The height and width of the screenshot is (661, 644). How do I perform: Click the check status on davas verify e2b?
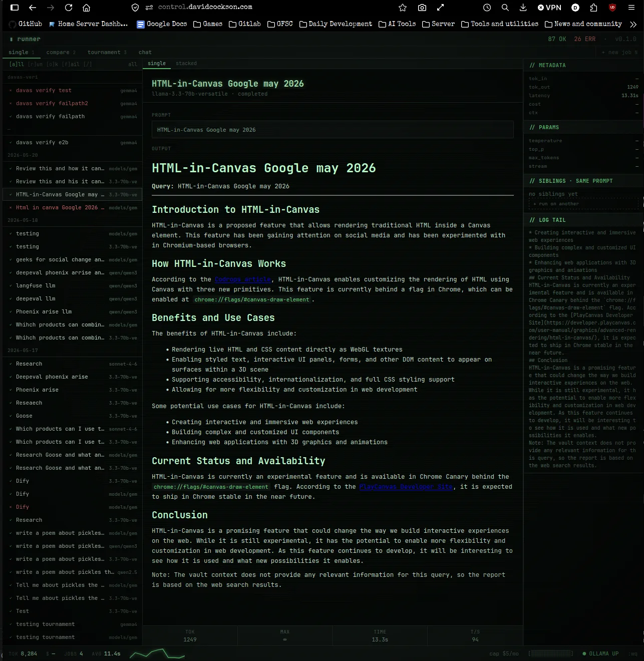(x=11, y=143)
